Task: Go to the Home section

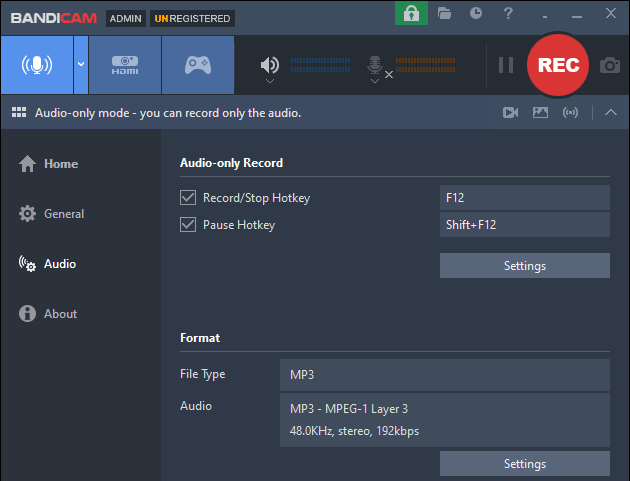Action: pyautogui.click(x=49, y=164)
